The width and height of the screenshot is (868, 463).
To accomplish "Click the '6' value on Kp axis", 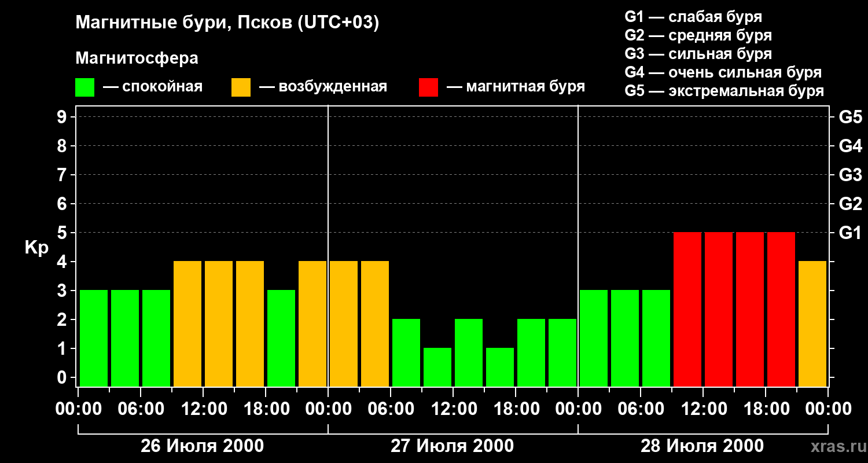I will [x=63, y=204].
